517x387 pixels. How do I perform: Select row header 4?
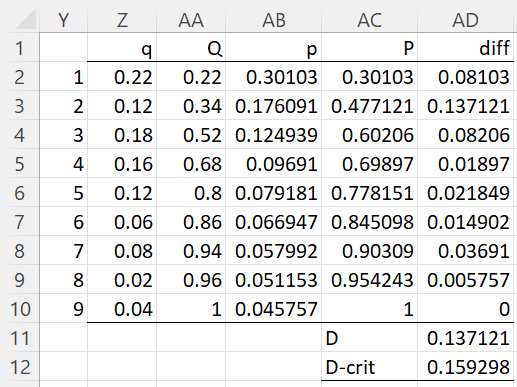pos(19,135)
